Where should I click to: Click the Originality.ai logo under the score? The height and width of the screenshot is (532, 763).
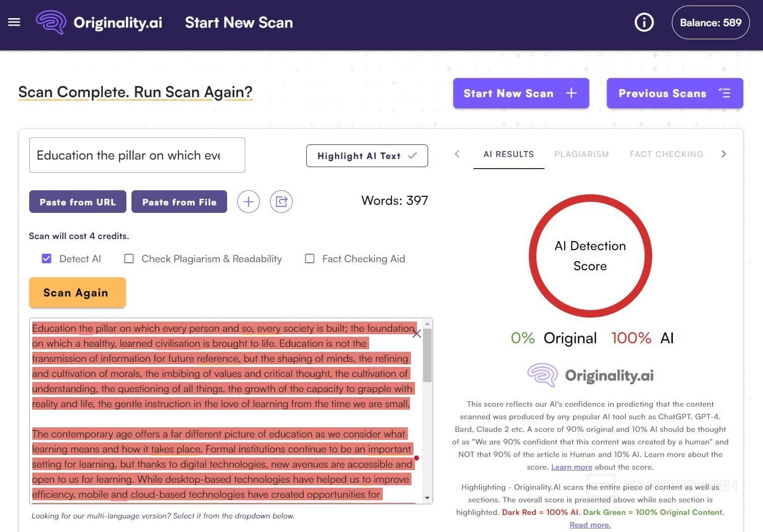[x=590, y=375]
